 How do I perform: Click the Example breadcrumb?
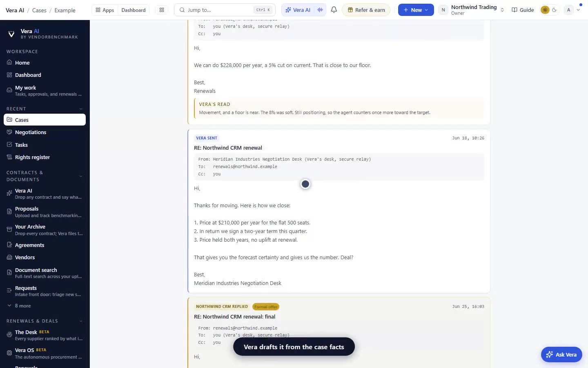coord(65,10)
